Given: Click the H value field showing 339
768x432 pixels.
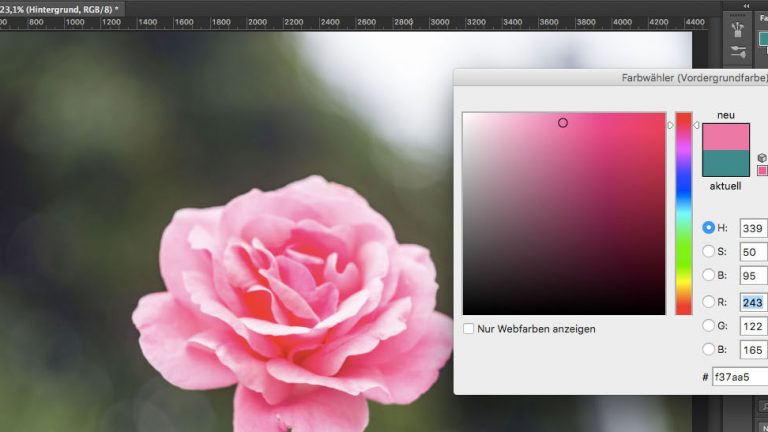Looking at the screenshot, I should coord(753,228).
